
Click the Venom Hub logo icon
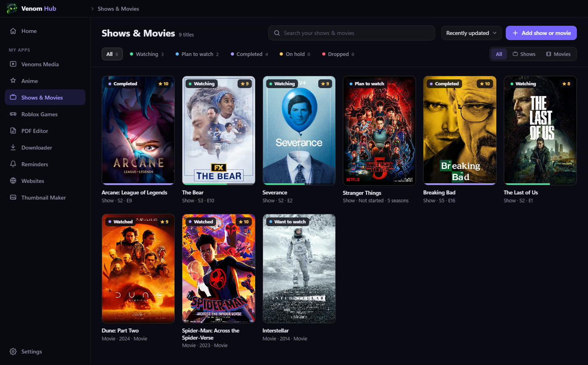point(12,8)
